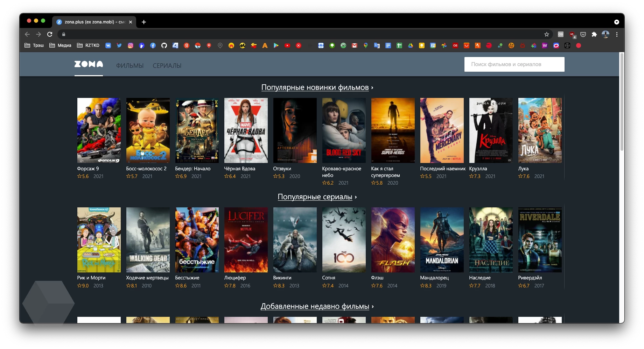The height and width of the screenshot is (349, 644).
Task: Open the Strava bookmark icon
Action: (478, 45)
